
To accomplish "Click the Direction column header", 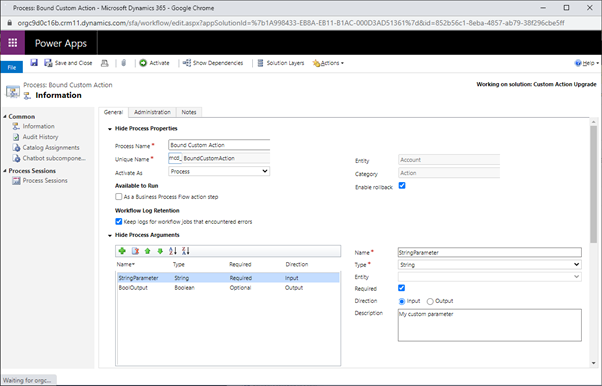I will pos(297,264).
